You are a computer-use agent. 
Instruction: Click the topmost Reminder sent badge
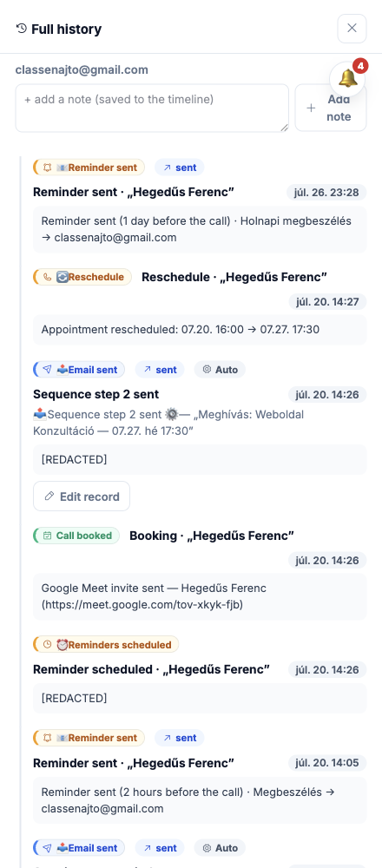(89, 168)
